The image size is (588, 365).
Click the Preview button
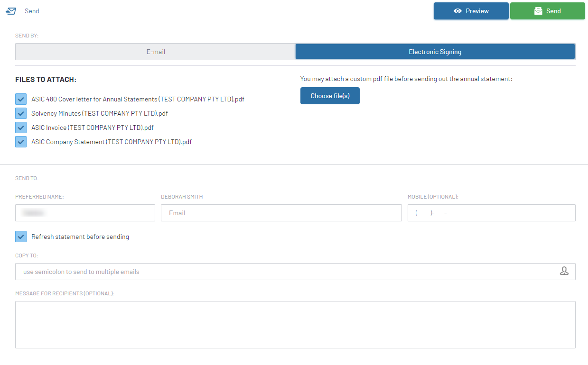[471, 10]
